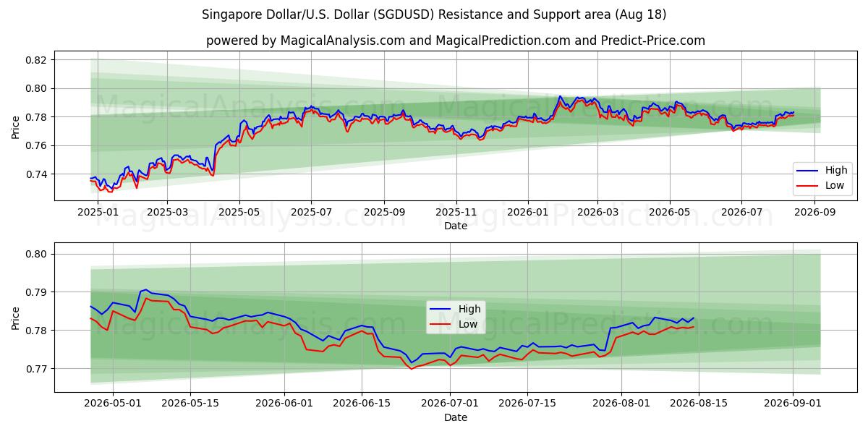The width and height of the screenshot is (868, 434).
Task: Click the 'powered by MagicalAnalysis.com' subtitle
Action: (456, 41)
